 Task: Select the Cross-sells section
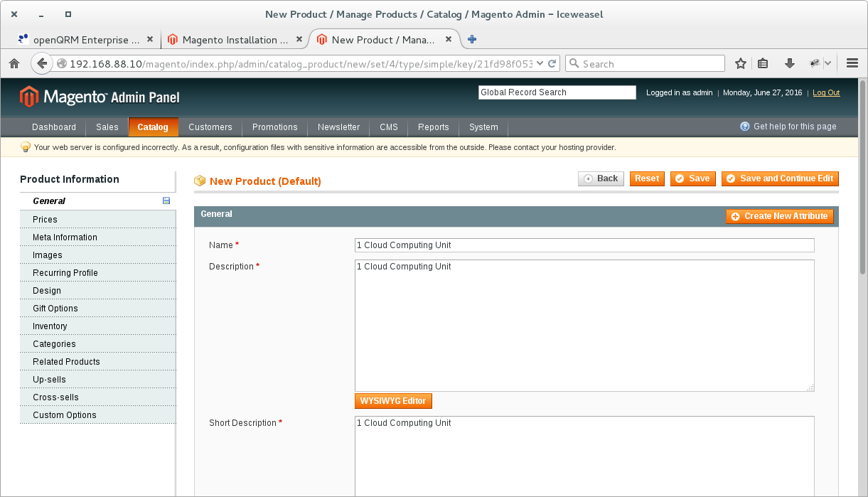tap(97, 397)
